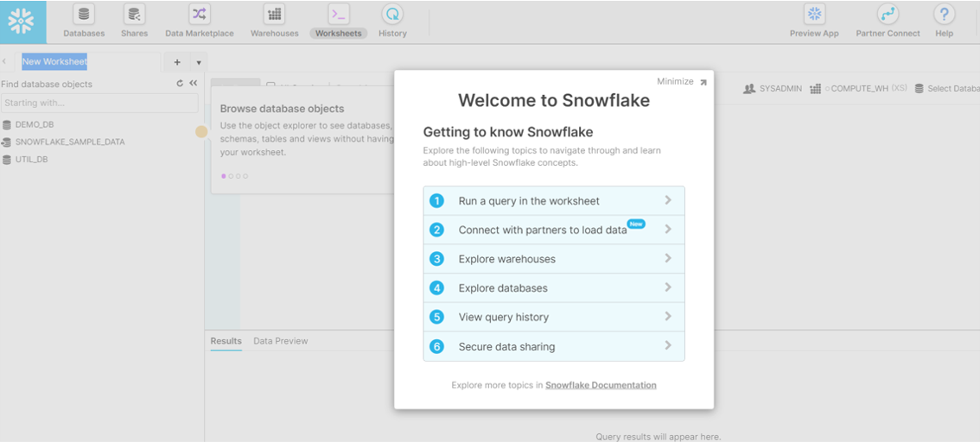Open the Databases page
This screenshot has height=442, width=980.
coord(84,22)
